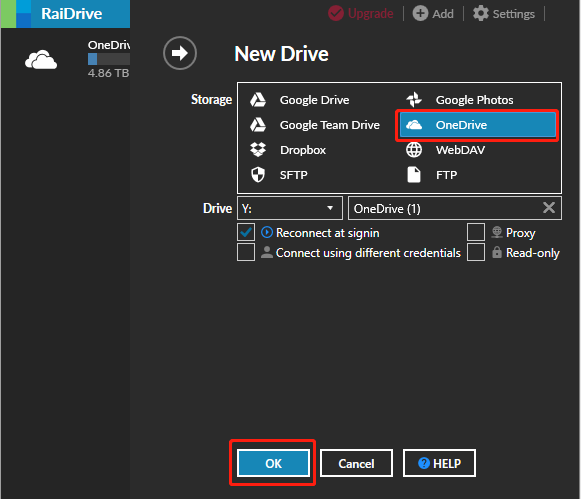Click the Add text label
This screenshot has width=581, height=499.
[x=443, y=14]
